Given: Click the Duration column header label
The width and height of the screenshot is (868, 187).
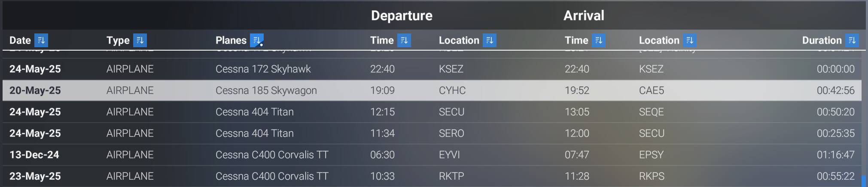Looking at the screenshot, I should tap(822, 40).
